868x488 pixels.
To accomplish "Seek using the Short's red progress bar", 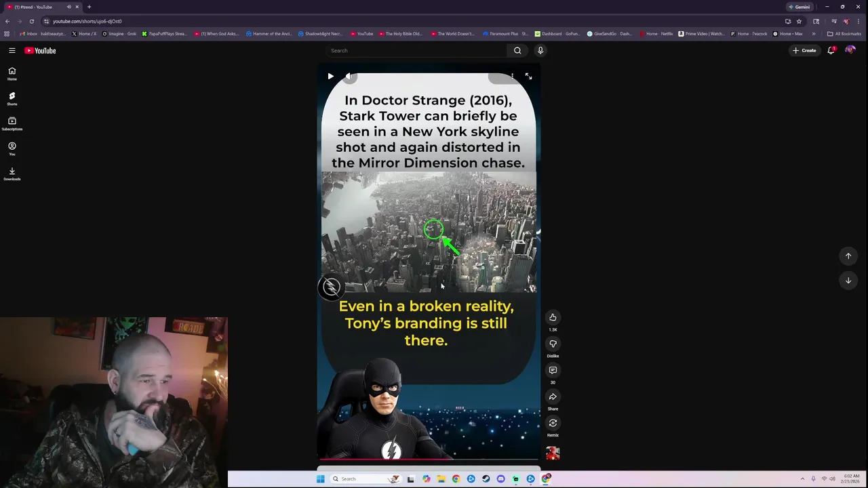I will point(429,460).
